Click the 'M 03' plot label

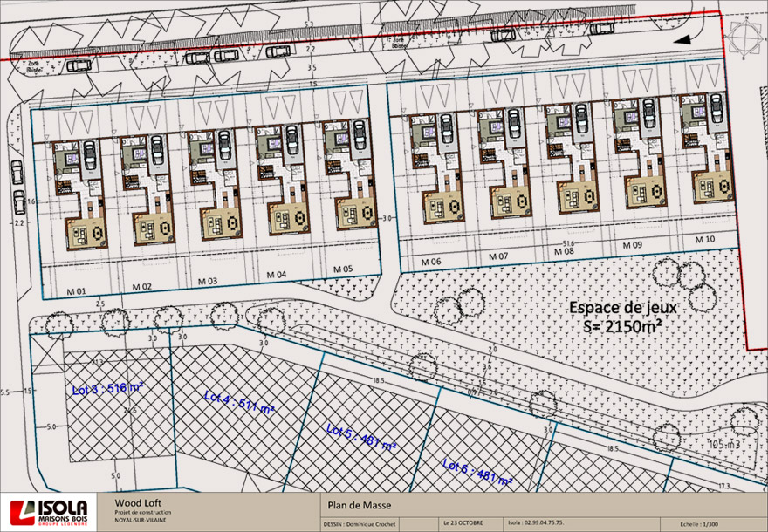(x=208, y=281)
